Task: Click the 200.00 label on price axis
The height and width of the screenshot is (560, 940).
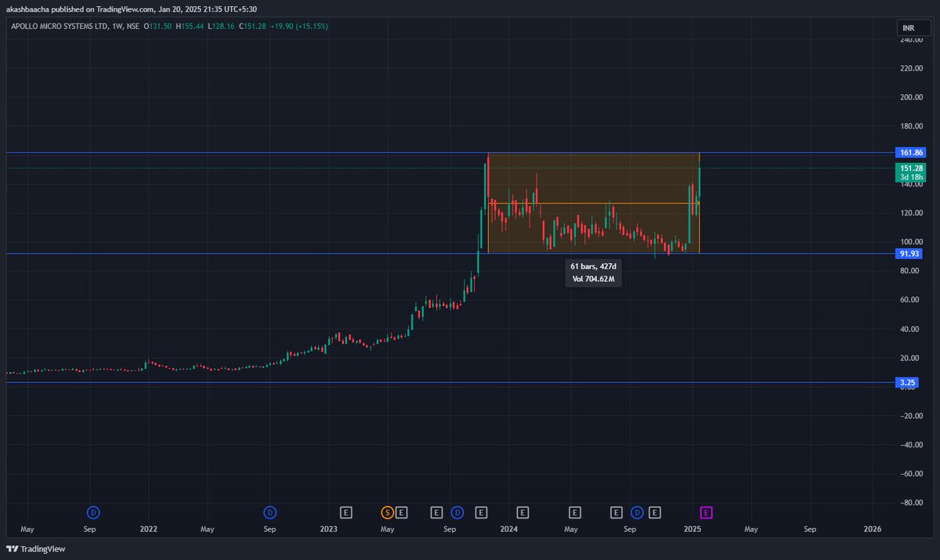Action: click(910, 98)
